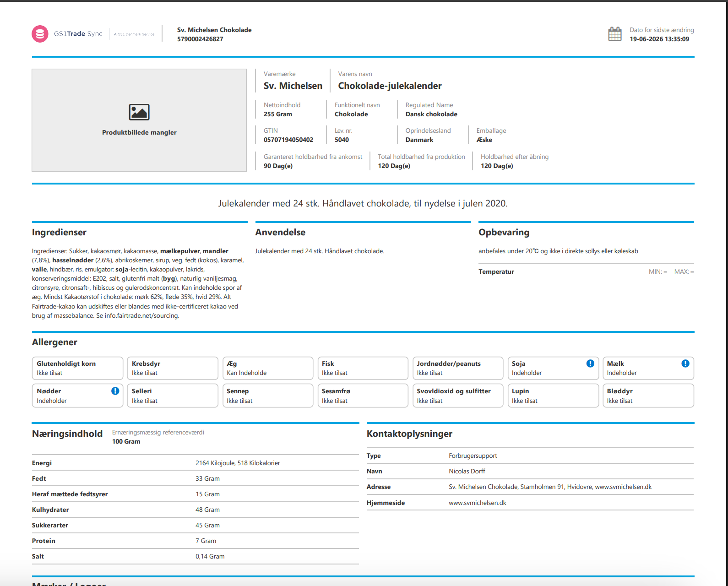
Task: Click the Fisk allergen card
Action: pos(363,368)
